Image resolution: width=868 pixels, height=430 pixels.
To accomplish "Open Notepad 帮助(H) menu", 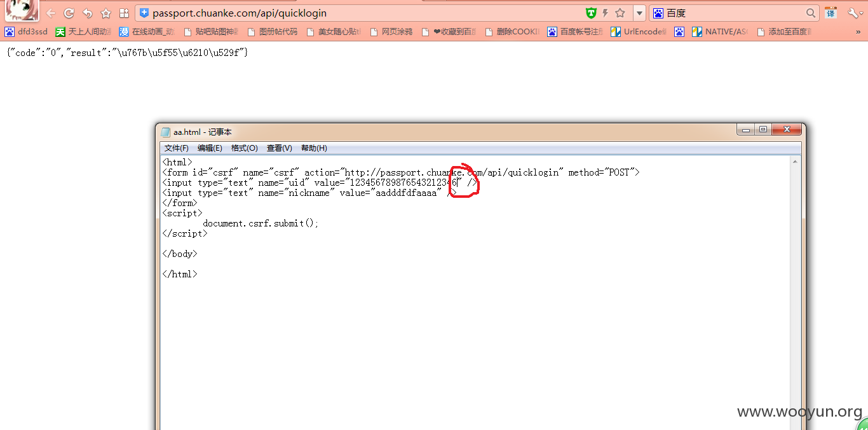I will [x=314, y=148].
